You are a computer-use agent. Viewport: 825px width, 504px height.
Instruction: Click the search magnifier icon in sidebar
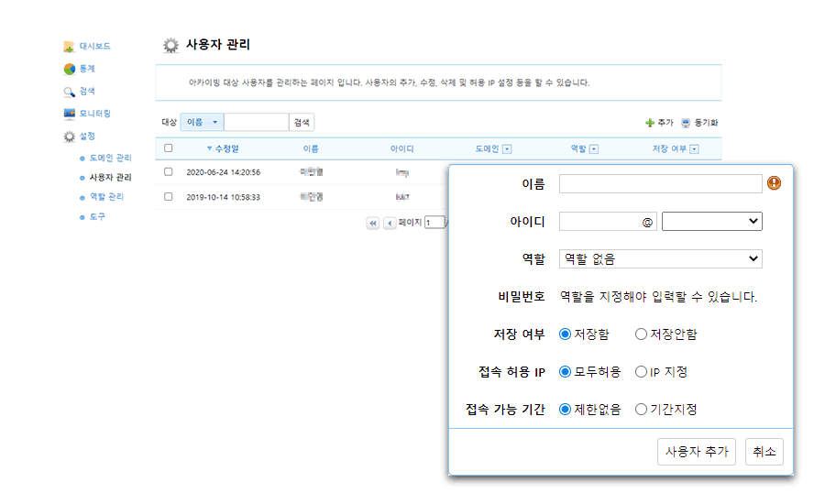[69, 92]
